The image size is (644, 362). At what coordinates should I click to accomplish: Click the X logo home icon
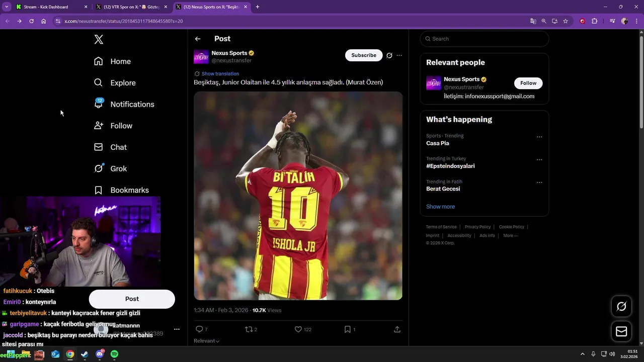point(99,40)
